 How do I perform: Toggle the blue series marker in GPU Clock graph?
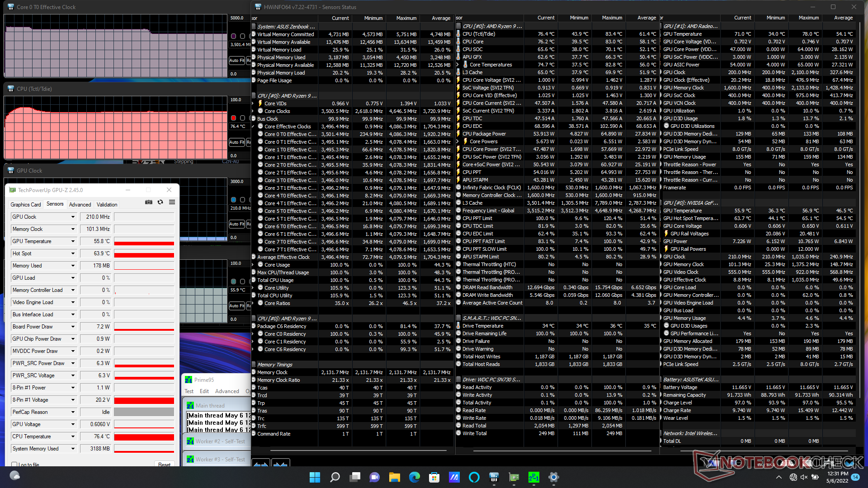(233, 200)
